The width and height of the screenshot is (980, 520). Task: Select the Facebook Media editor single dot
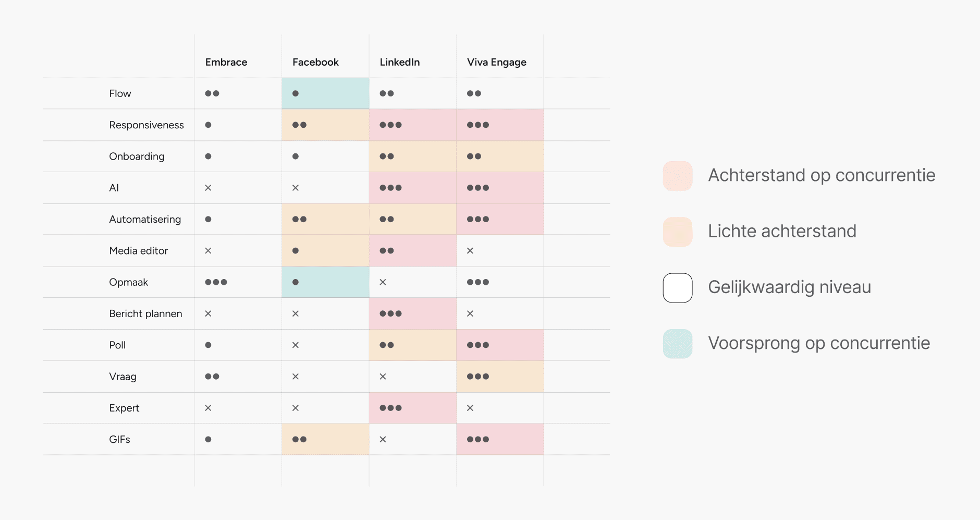click(296, 251)
